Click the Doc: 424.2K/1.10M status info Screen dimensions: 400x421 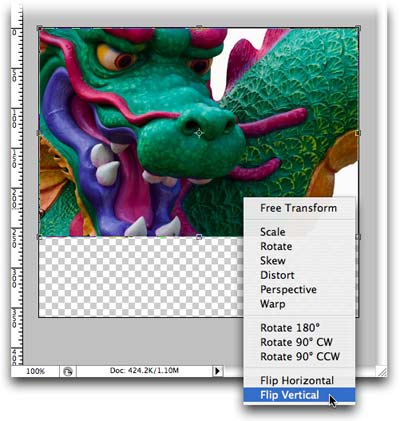tap(144, 370)
